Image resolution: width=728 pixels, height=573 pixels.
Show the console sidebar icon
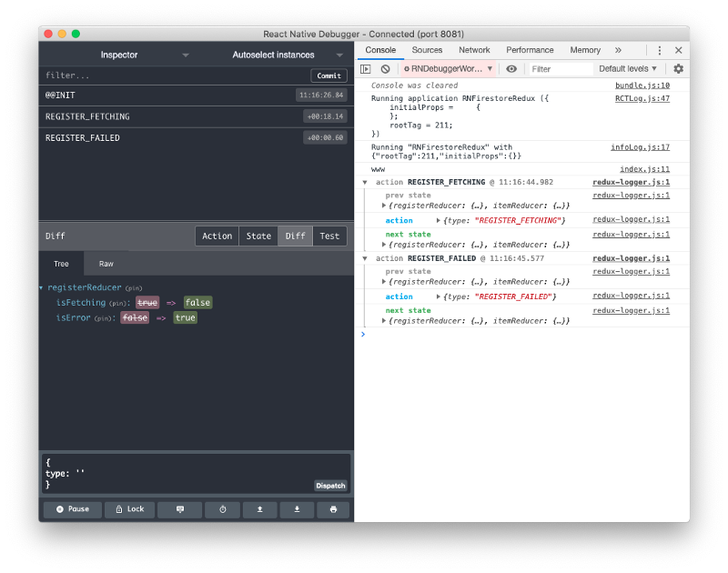[x=364, y=69]
